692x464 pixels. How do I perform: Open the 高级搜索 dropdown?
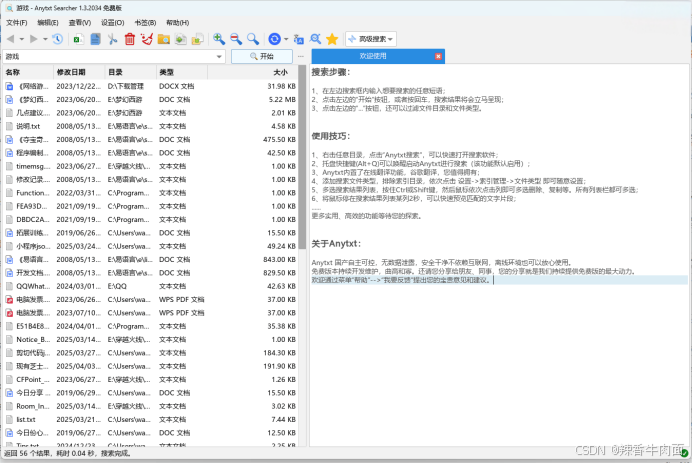tap(371, 39)
